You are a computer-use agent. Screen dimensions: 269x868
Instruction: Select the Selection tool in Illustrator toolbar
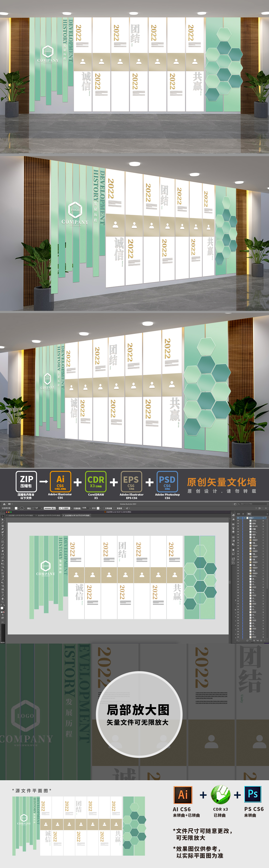coord(3,517)
